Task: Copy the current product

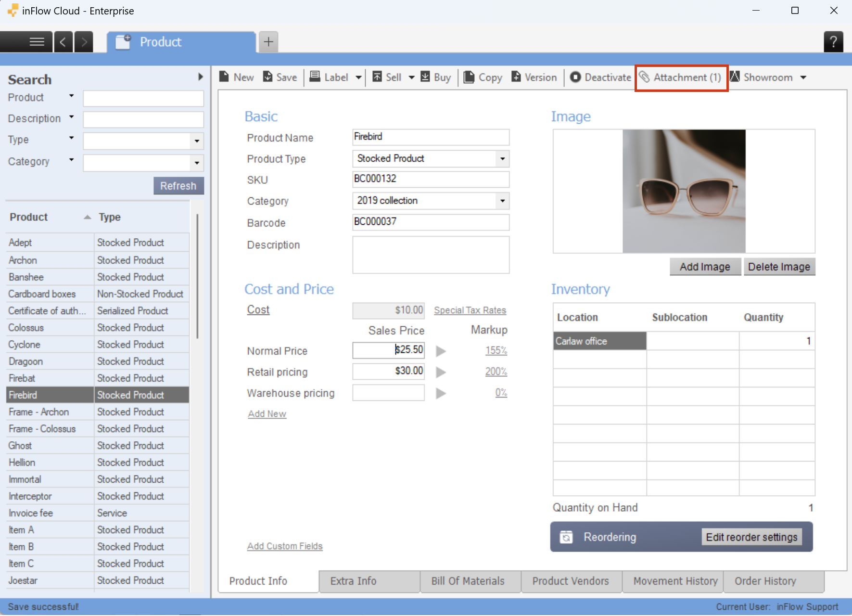Action: 483,77
